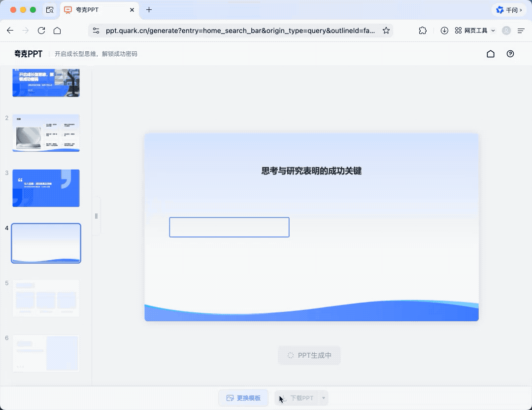Go back with the browser arrow
Image resolution: width=532 pixels, height=410 pixels.
(10, 31)
